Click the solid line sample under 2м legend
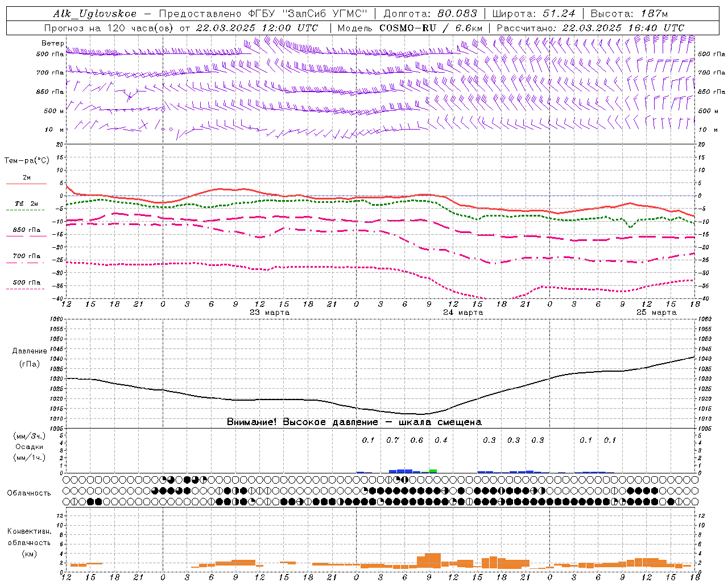 coord(27,184)
